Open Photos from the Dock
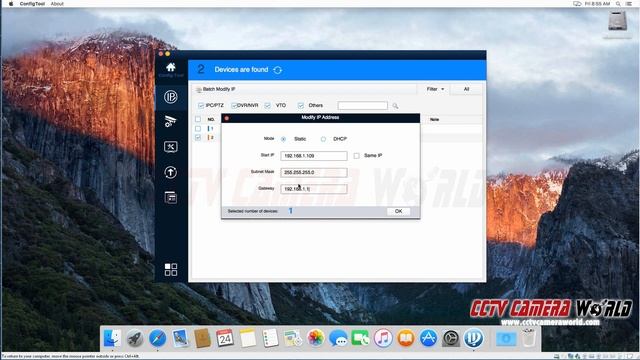Viewport: 640px width, 360px height. (x=316, y=338)
